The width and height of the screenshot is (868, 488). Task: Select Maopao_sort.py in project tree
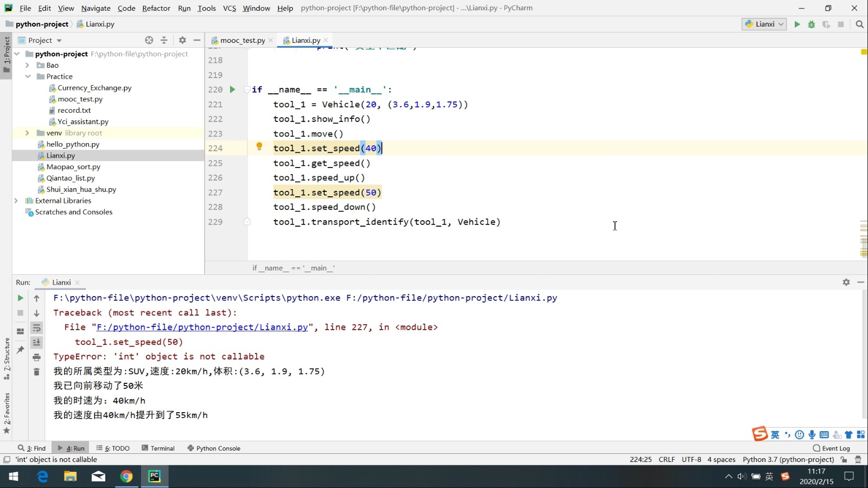click(73, 167)
